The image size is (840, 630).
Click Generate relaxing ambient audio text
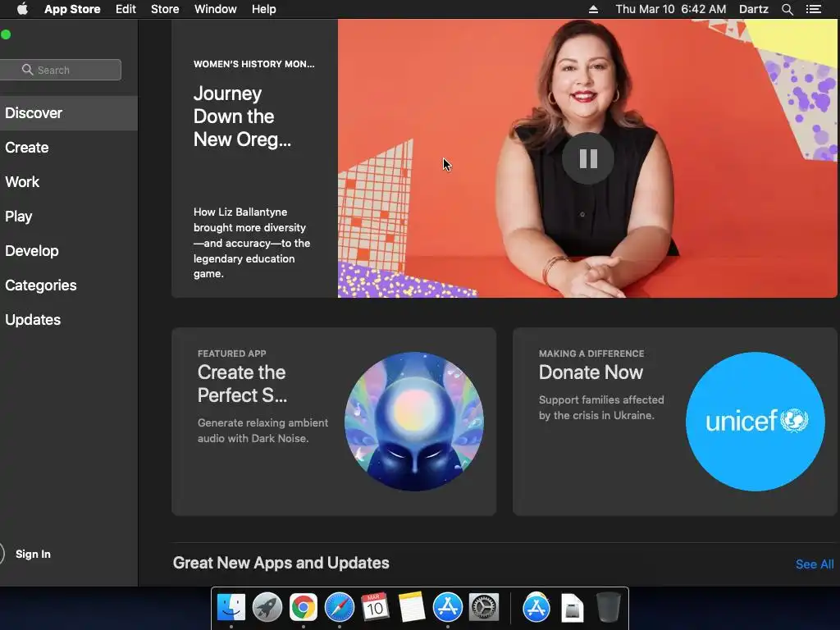coord(262,431)
